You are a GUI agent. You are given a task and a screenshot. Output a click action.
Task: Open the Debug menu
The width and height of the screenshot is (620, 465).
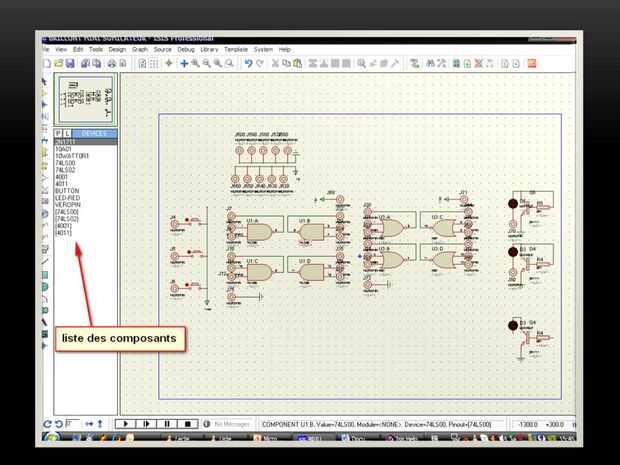[x=186, y=49]
